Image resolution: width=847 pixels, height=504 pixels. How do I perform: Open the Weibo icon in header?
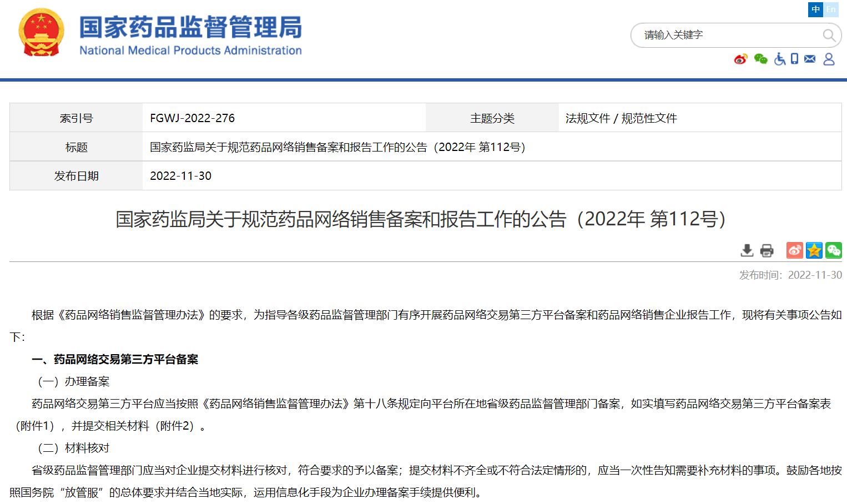tap(740, 59)
